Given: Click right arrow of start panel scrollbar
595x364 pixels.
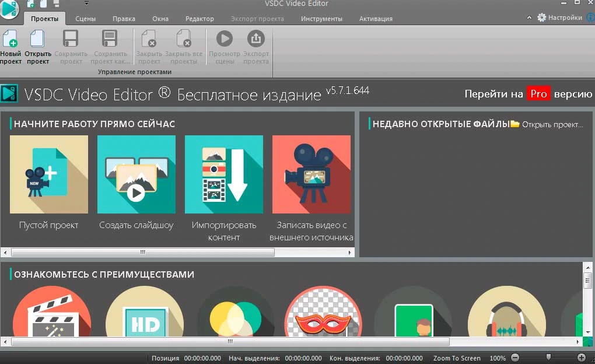Looking at the screenshot, I should click(349, 253).
